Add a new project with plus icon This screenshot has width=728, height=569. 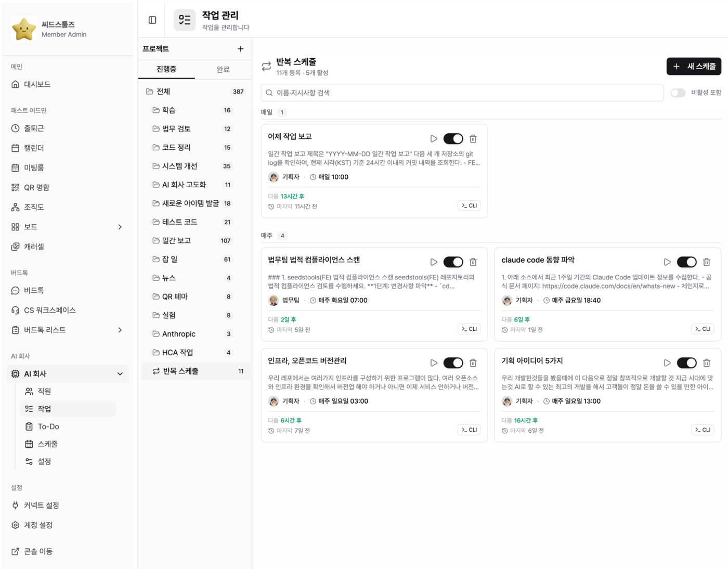pos(240,49)
